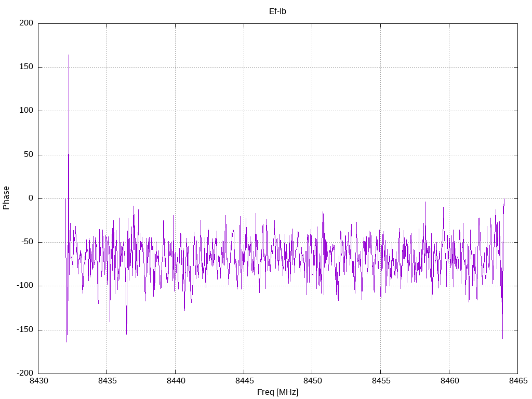Select the -50 y-axis tick label
The image size is (532, 399).
pyautogui.click(x=26, y=242)
